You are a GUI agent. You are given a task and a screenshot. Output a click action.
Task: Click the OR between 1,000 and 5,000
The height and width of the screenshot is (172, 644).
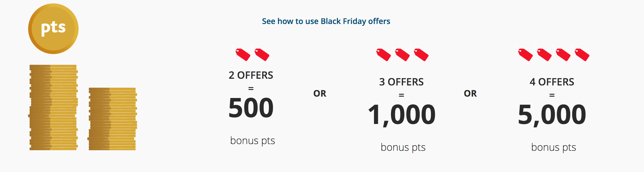tap(470, 93)
